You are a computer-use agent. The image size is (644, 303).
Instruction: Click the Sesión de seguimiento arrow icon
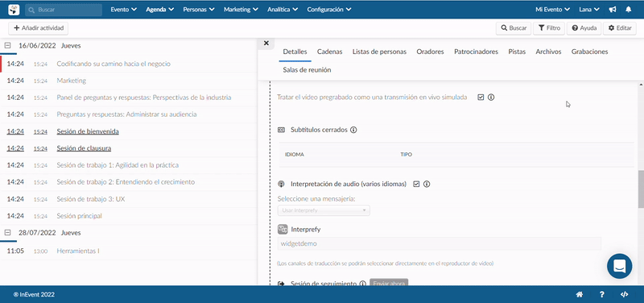pos(281,284)
